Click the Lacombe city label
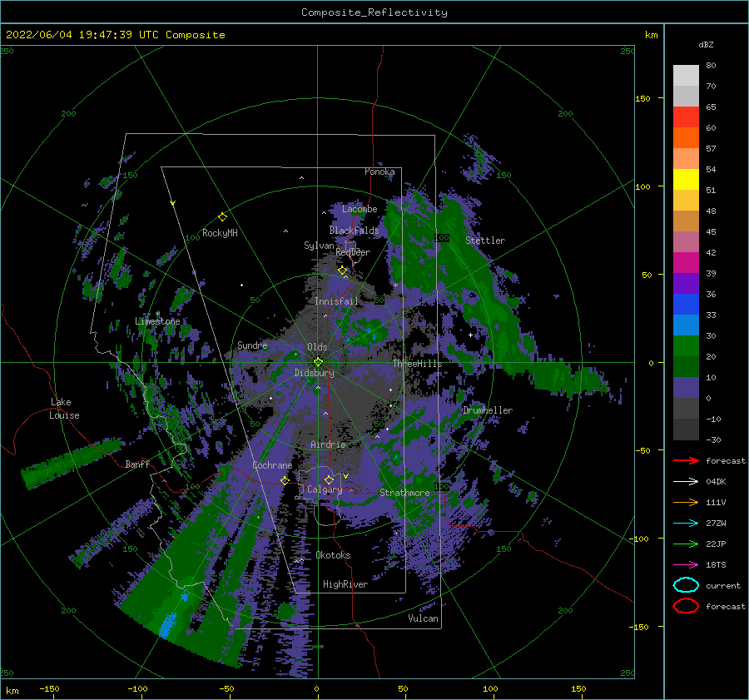749x700 pixels. point(360,209)
